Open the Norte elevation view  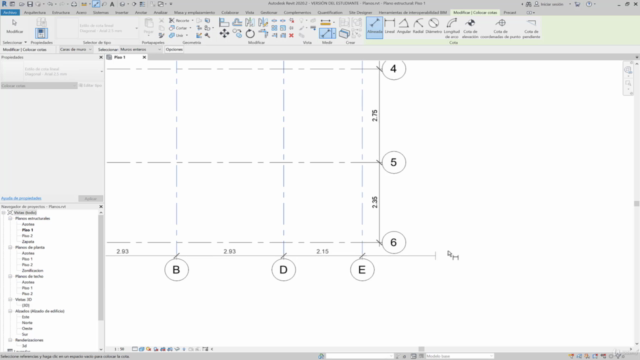[27, 322]
